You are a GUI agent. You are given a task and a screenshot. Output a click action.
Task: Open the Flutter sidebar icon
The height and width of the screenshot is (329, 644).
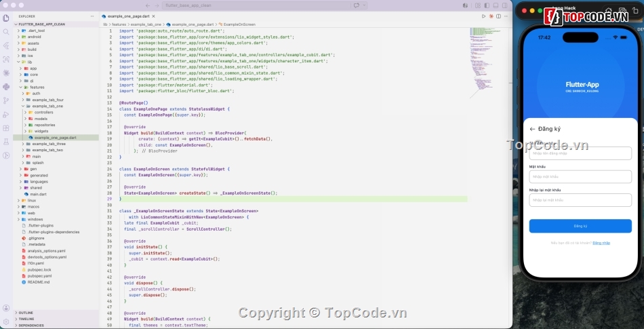(5, 45)
